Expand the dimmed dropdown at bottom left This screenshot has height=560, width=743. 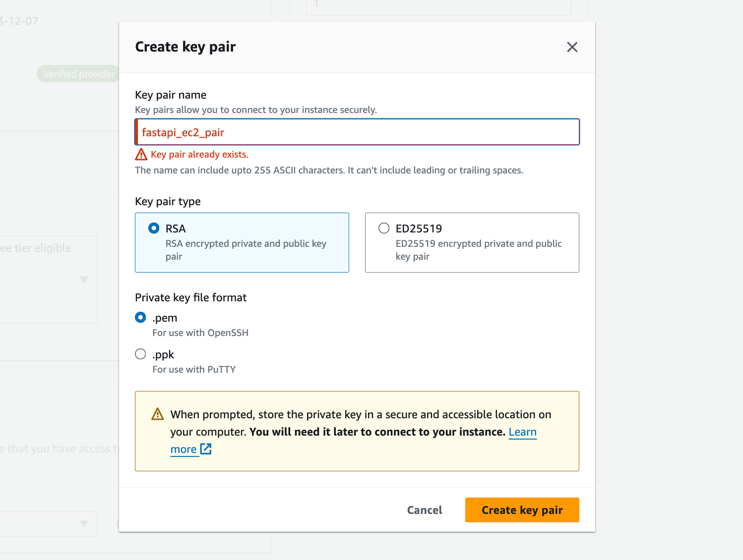tap(84, 524)
